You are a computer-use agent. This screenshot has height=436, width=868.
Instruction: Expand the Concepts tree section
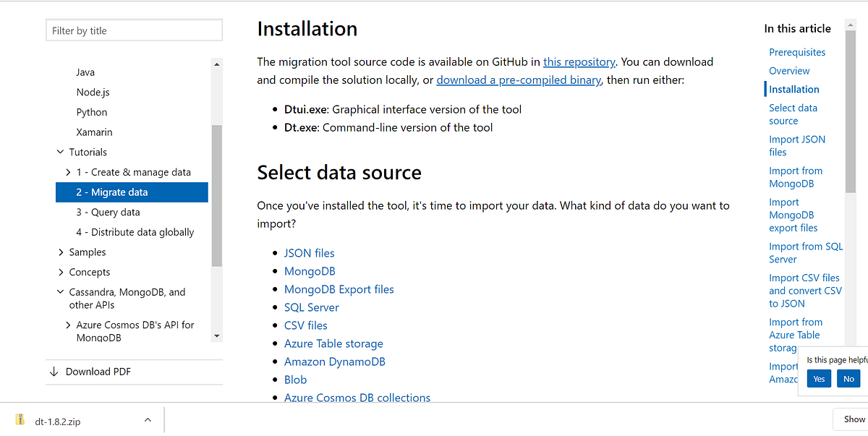coord(61,273)
